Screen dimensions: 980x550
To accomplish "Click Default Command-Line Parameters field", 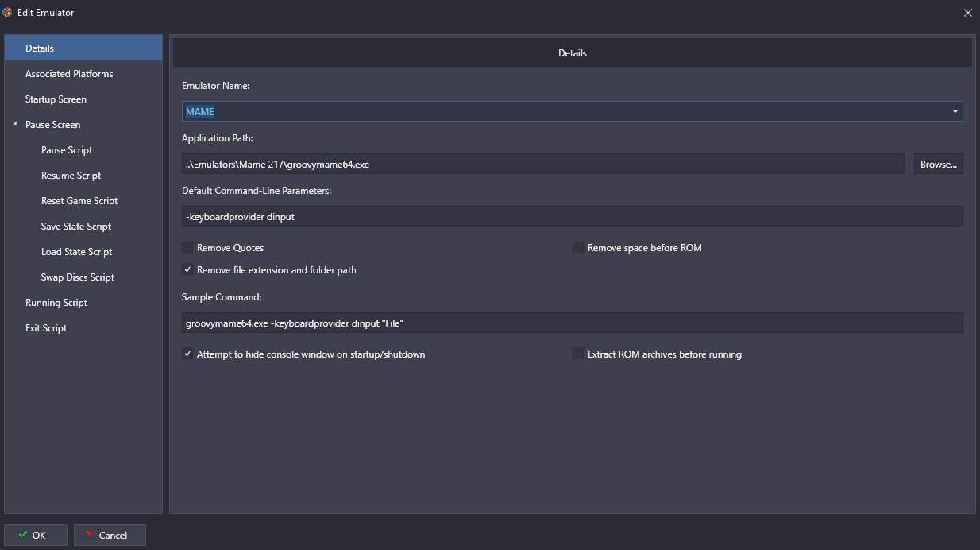I will click(x=573, y=216).
